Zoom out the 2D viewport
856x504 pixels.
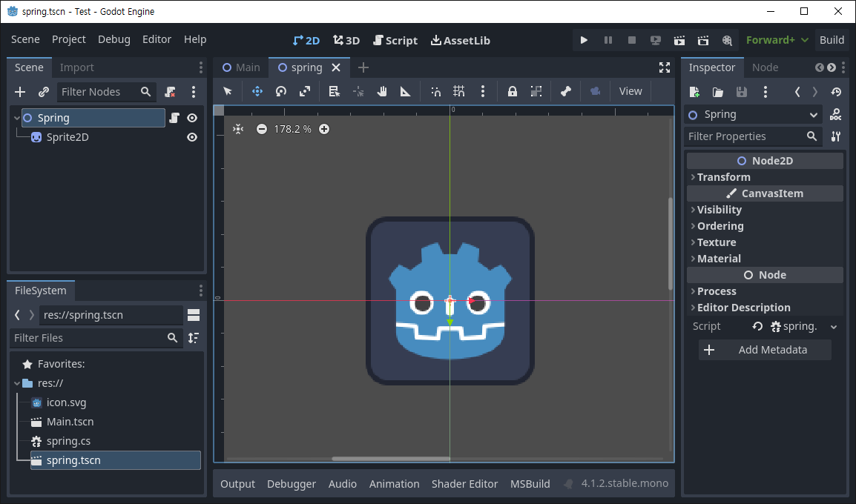coord(262,129)
